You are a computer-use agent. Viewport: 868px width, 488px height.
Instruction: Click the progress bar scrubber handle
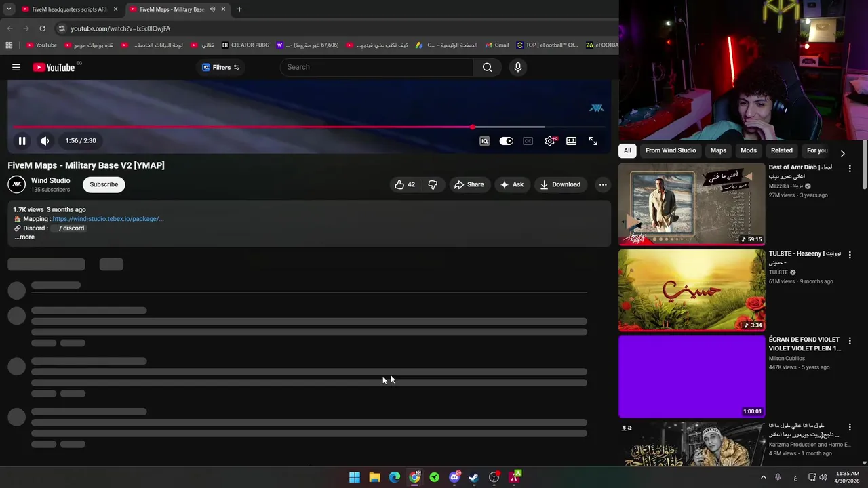click(x=473, y=127)
